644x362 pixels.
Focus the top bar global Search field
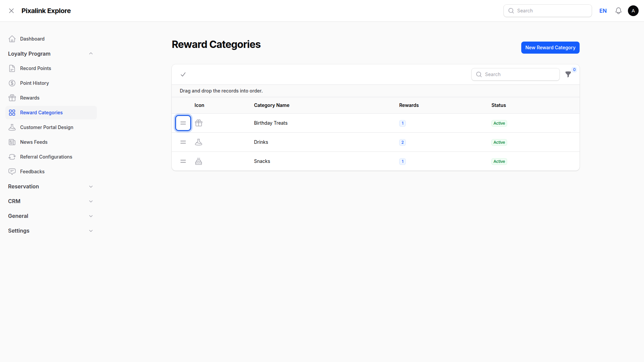[x=547, y=11]
